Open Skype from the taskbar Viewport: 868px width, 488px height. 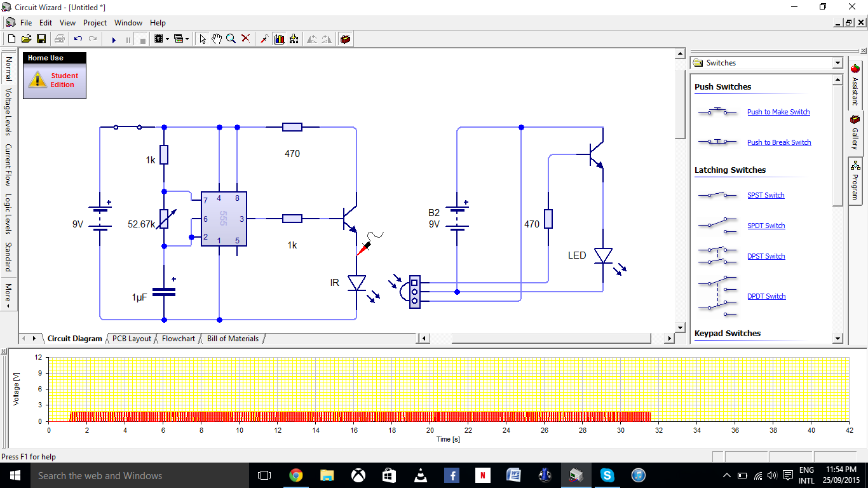(x=607, y=475)
